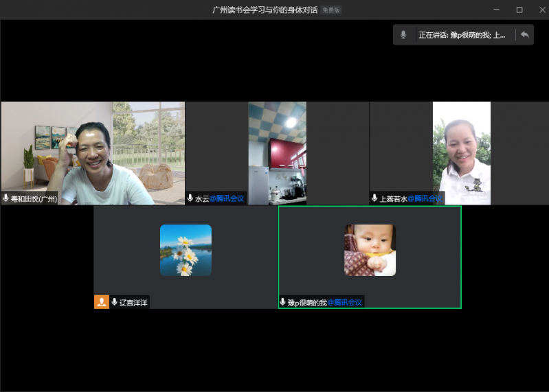
Task: Click the mic icon beside 上善若水
Action: pyautogui.click(x=374, y=198)
